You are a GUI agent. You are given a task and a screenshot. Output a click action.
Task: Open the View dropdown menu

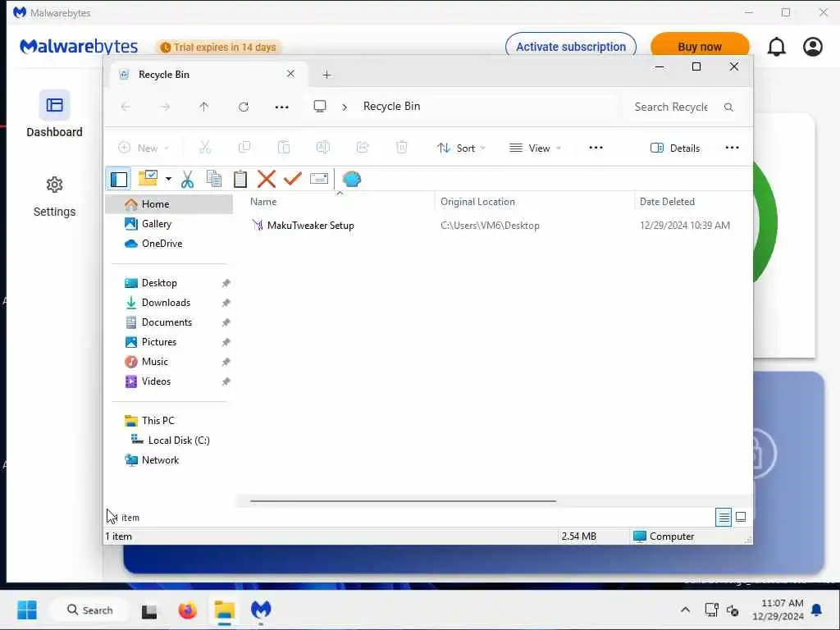tap(535, 148)
